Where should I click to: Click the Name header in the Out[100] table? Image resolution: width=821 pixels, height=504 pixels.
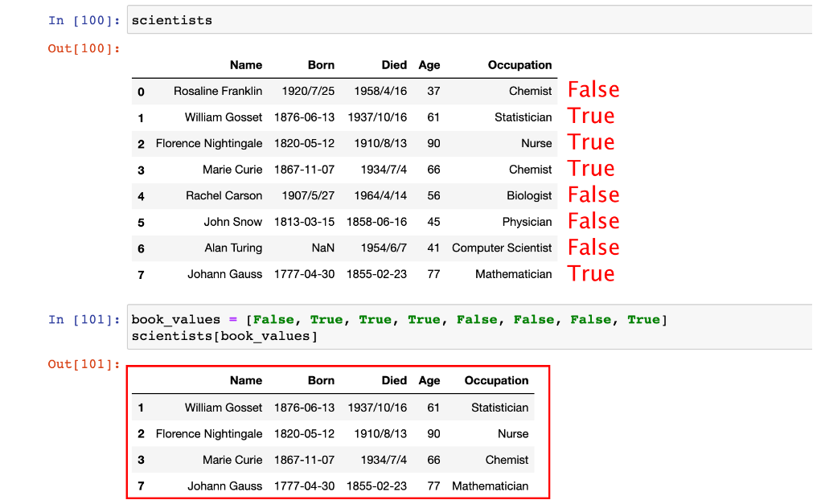tap(246, 65)
